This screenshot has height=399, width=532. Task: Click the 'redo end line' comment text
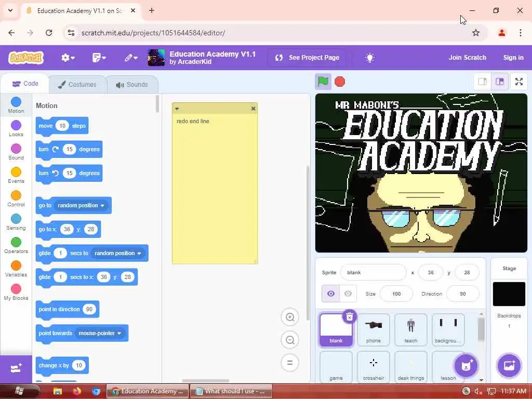pyautogui.click(x=193, y=121)
